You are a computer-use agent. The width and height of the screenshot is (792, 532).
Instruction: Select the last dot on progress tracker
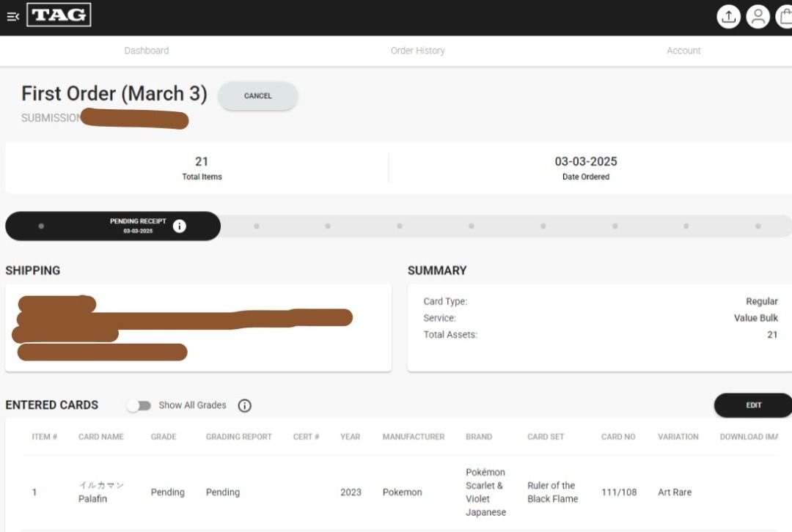click(758, 226)
